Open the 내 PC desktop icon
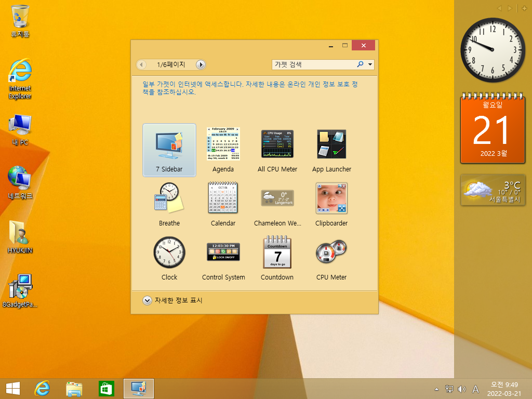Image resolution: width=532 pixels, height=399 pixels. [x=20, y=130]
